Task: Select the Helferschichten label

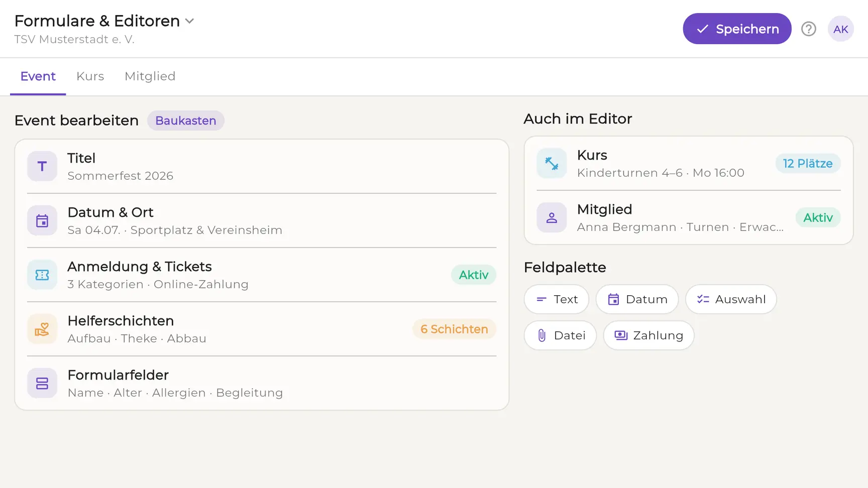Action: point(121,321)
